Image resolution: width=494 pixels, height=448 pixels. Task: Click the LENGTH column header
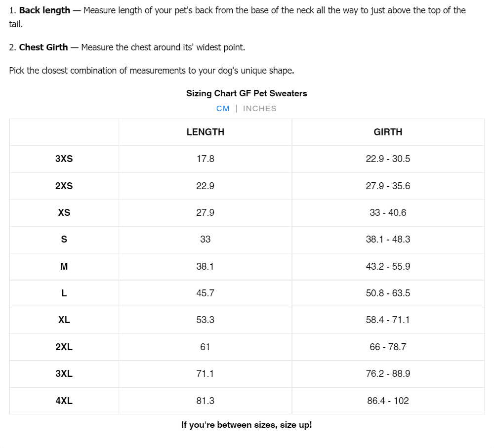pyautogui.click(x=206, y=132)
